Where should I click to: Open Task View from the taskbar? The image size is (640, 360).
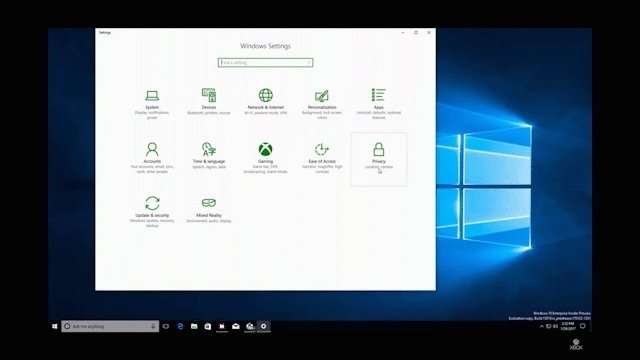point(166,326)
